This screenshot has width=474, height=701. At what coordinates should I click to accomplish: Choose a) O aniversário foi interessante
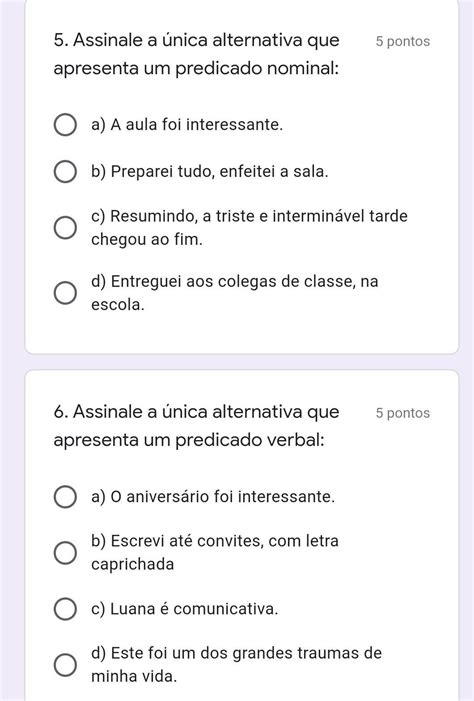(65, 497)
